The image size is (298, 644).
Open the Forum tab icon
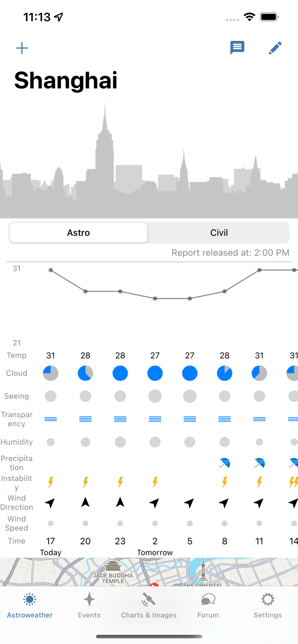point(208,599)
